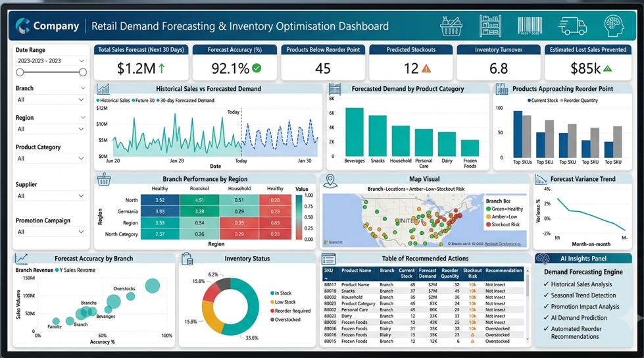Click the warning icon in row 80016
644x358 pixels.
pyautogui.click(x=472, y=335)
